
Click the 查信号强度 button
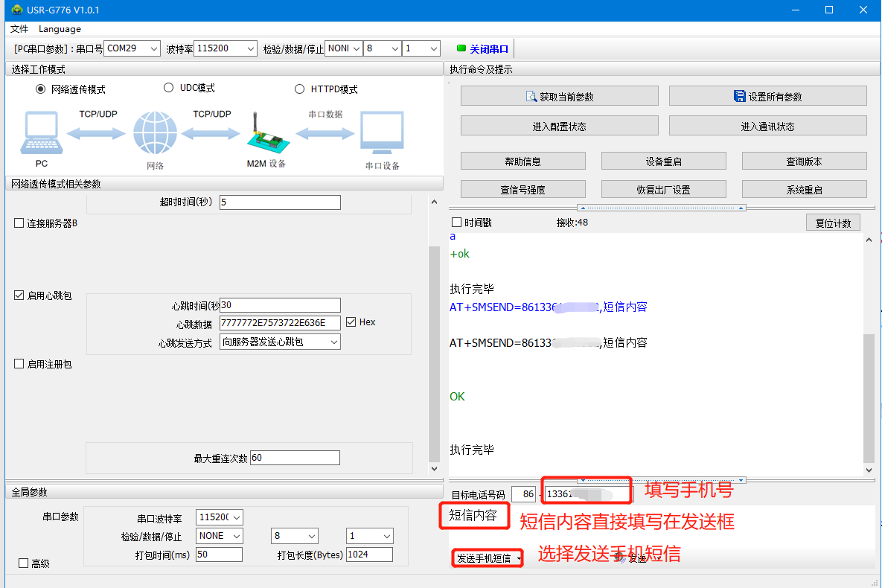(523, 190)
